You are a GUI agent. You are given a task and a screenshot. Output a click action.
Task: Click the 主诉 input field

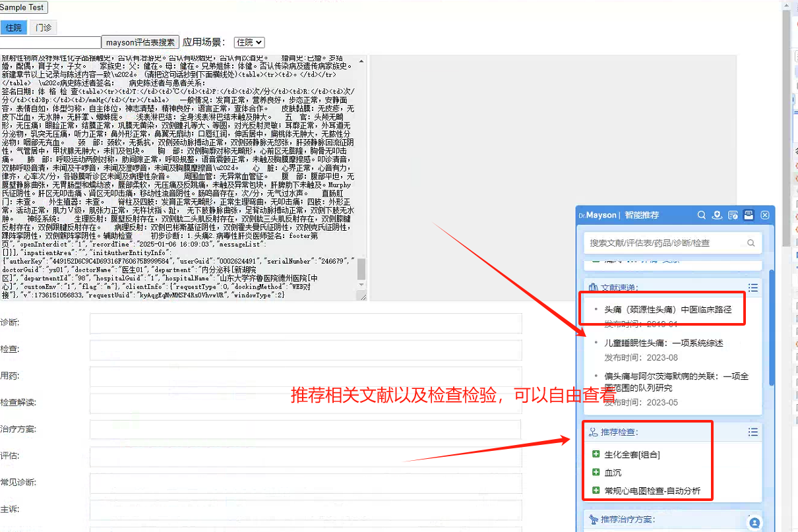[306, 510]
